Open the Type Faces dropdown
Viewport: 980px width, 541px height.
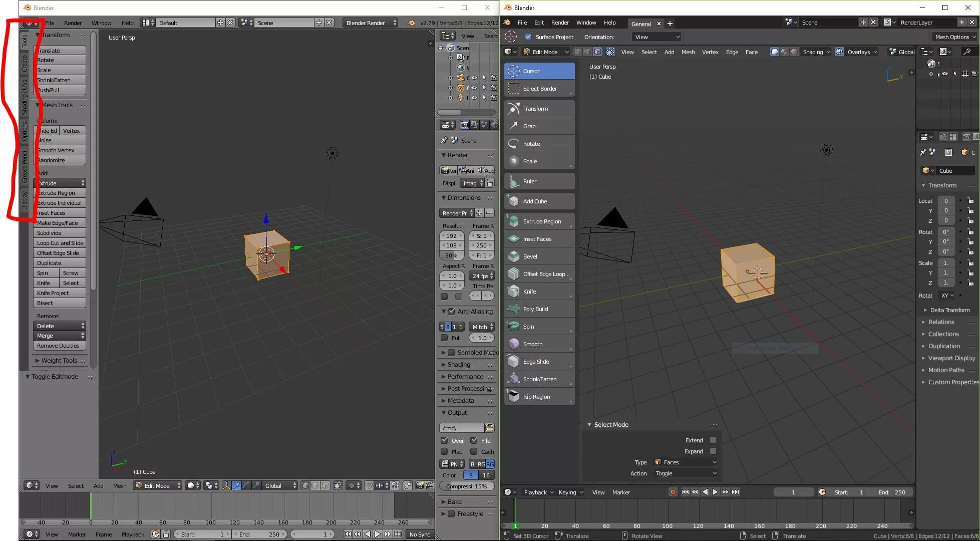coord(686,462)
